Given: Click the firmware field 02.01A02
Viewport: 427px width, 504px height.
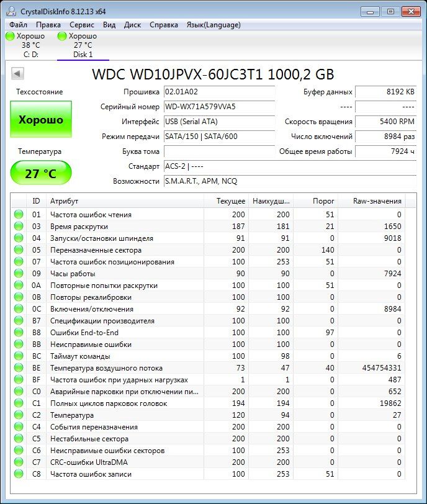Looking at the screenshot, I should tap(220, 92).
